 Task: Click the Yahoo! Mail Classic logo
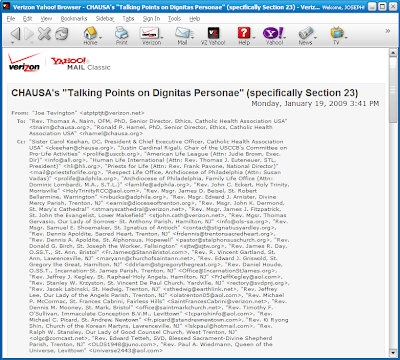click(x=80, y=64)
